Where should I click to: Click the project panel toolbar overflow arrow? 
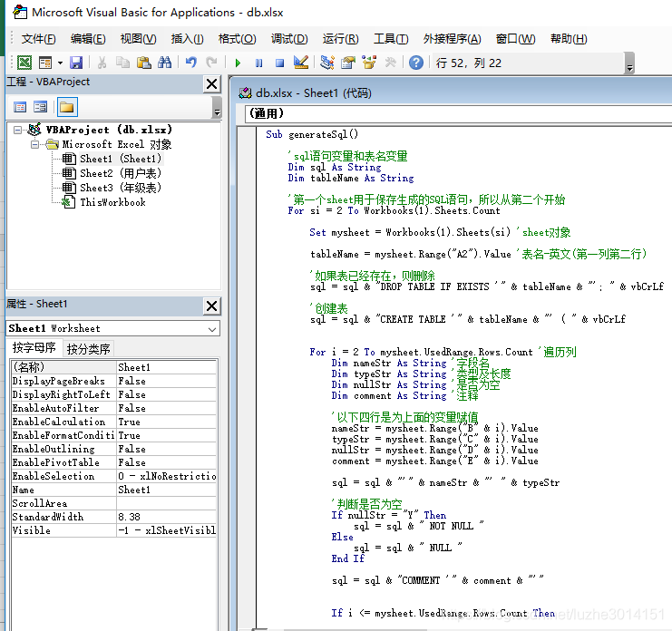click(x=218, y=107)
